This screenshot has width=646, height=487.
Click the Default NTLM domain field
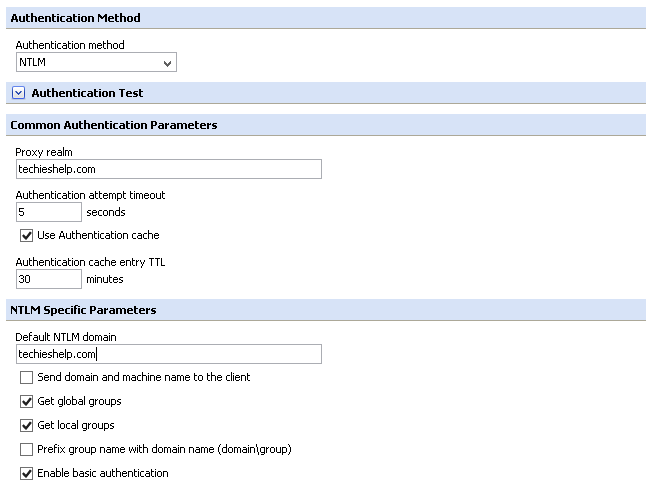tap(169, 354)
